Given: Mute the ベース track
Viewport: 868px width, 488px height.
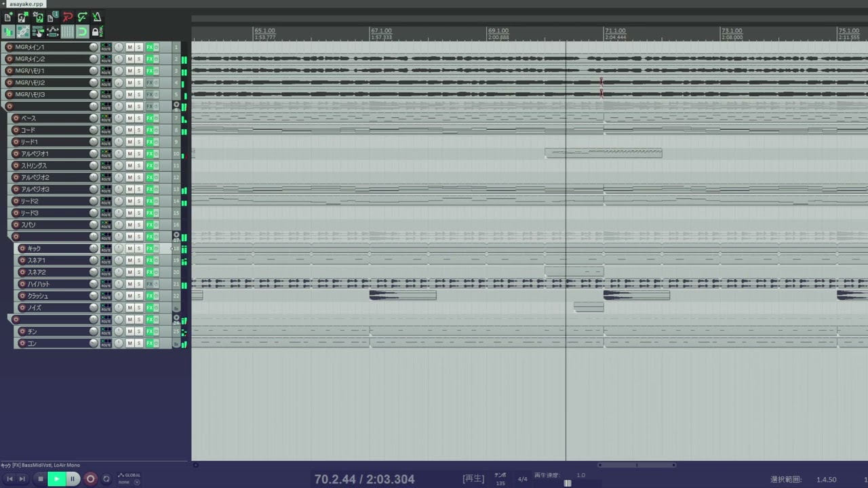Looking at the screenshot, I should (x=130, y=118).
